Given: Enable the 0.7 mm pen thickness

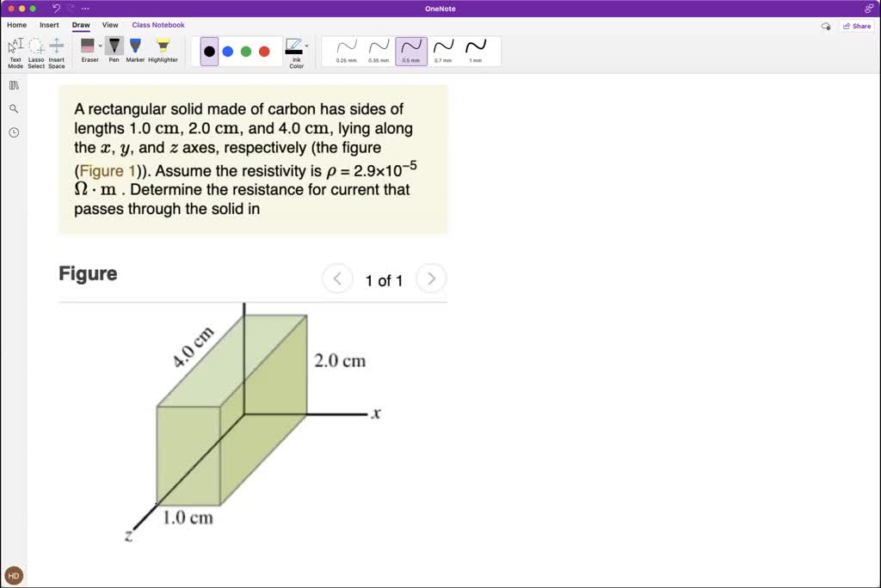Looking at the screenshot, I should tap(443, 49).
